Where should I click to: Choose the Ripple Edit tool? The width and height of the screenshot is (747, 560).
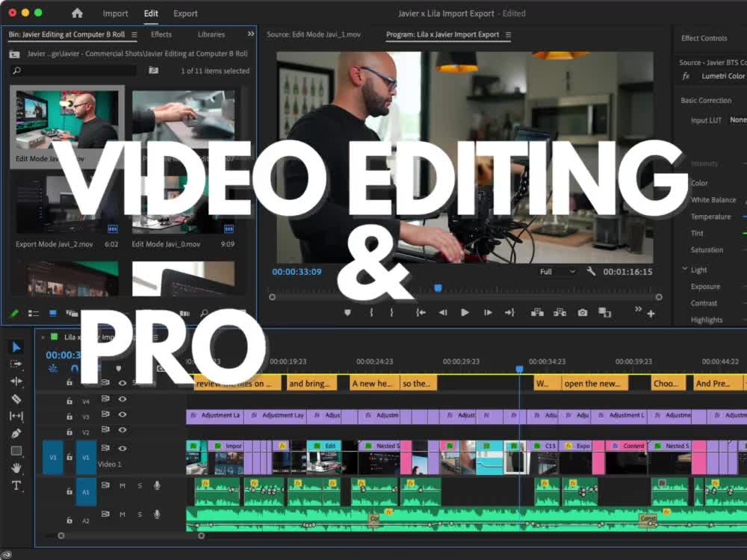click(x=16, y=382)
